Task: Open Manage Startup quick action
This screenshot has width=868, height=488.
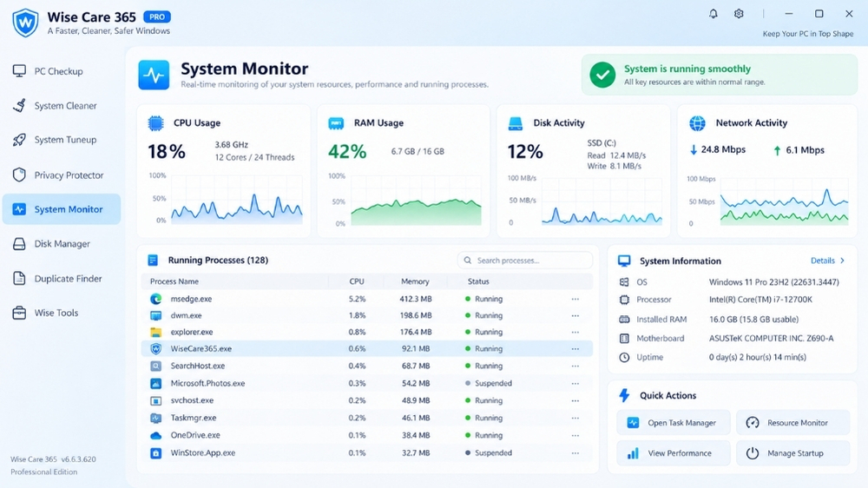Action: 792,453
